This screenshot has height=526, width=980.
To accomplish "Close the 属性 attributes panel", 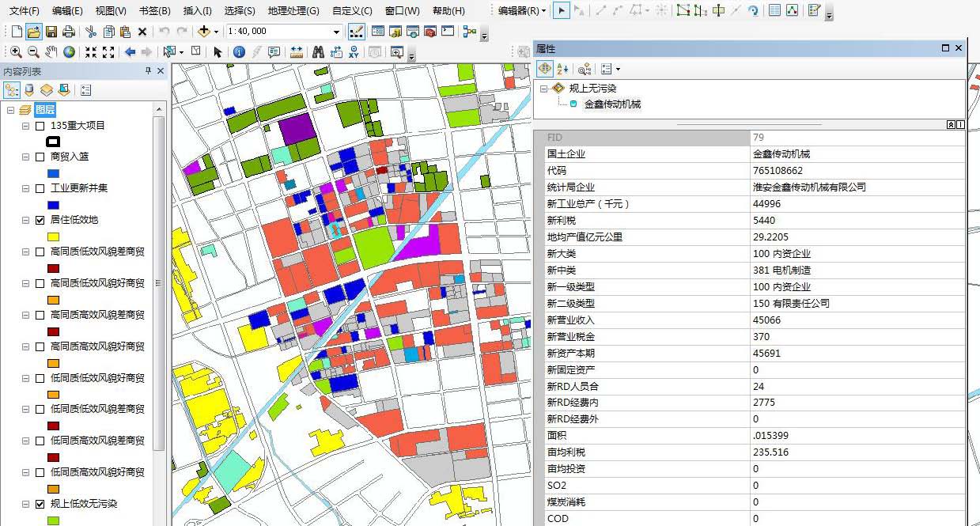I will [959, 48].
